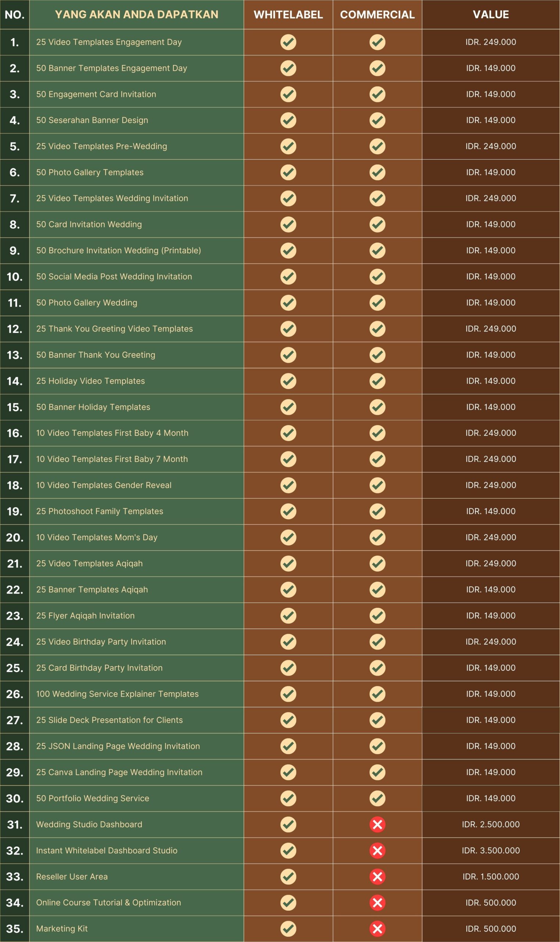Click 'Instant Whitelabel Dashboard Studio' text
This screenshot has height=942, width=560.
pos(107,851)
